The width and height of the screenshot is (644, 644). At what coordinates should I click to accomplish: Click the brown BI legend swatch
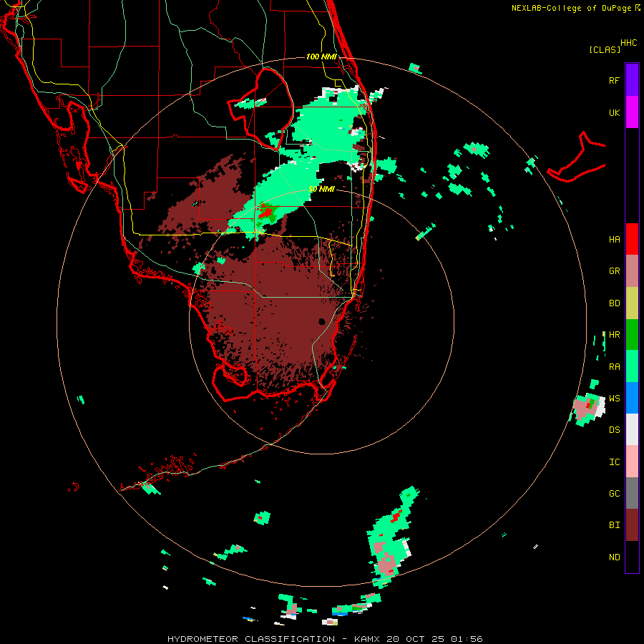click(632, 525)
